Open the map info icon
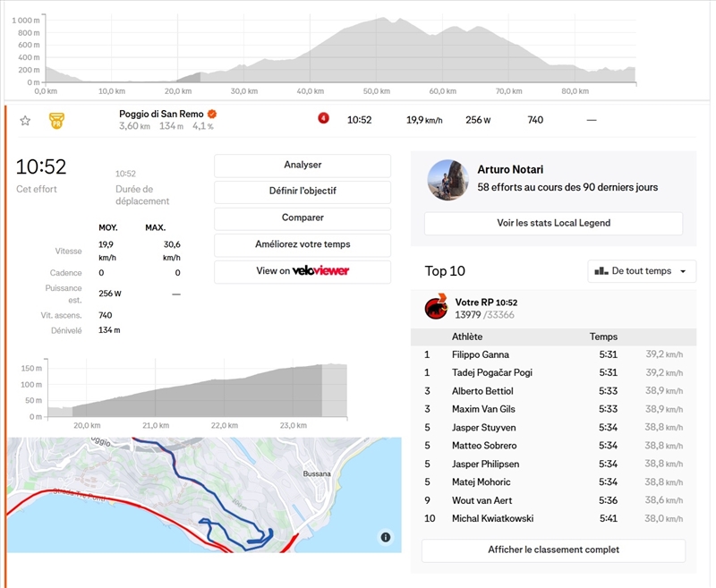The image size is (716, 588). coord(386,537)
